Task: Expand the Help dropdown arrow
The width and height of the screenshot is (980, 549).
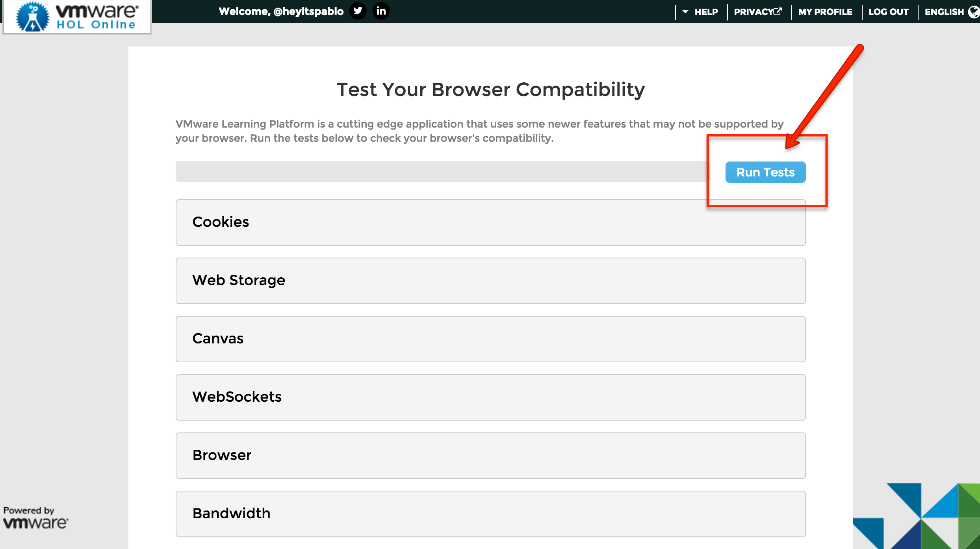Action: click(685, 12)
